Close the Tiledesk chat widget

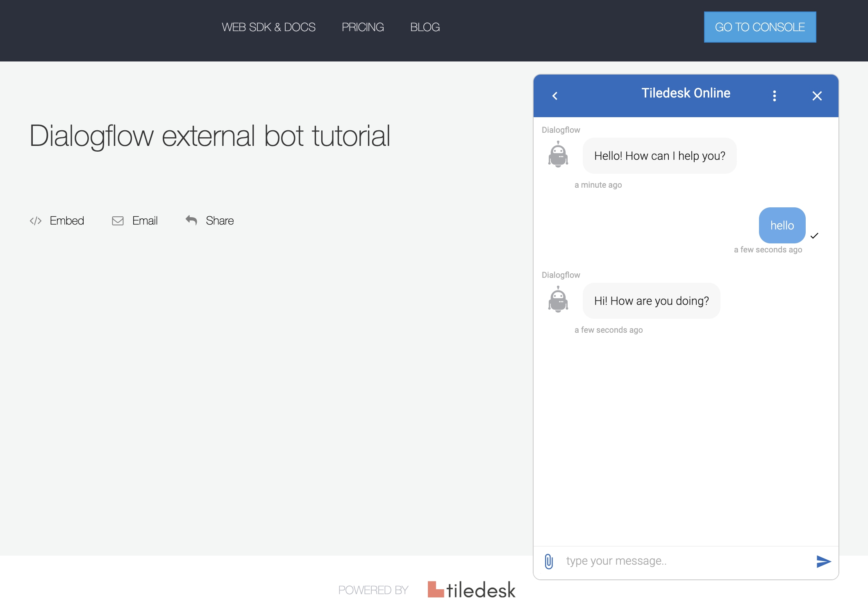817,96
